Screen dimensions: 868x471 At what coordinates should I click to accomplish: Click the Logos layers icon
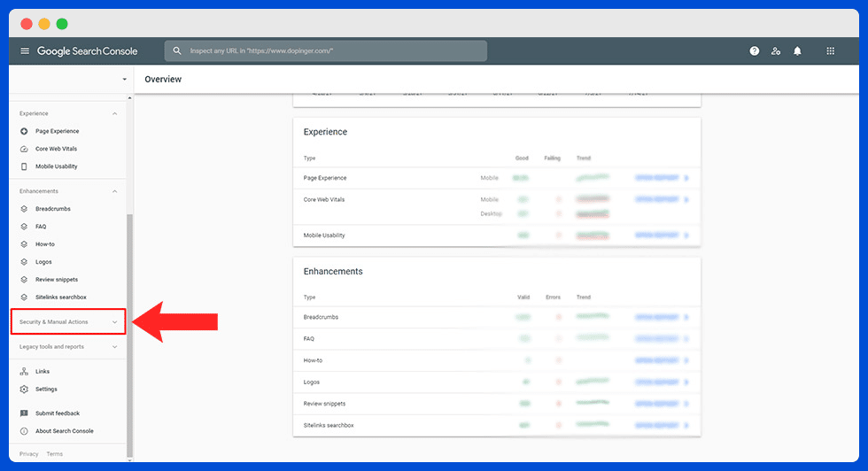pos(24,262)
